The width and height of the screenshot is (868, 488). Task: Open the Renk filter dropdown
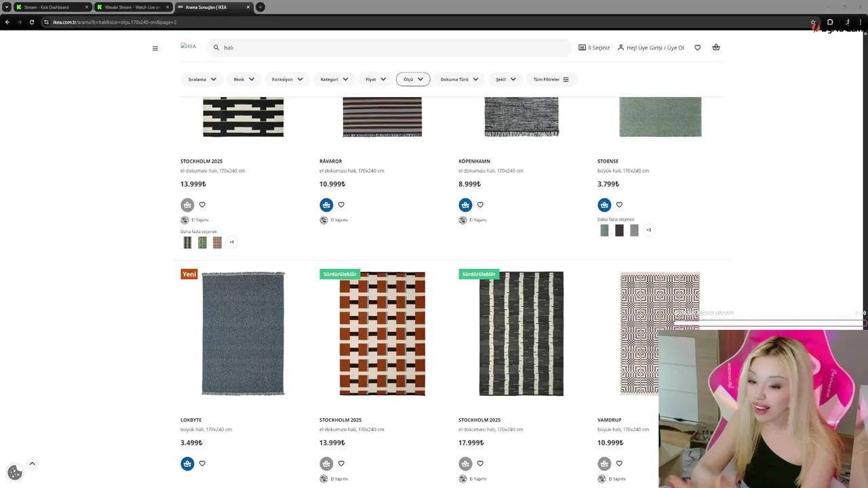tap(244, 79)
